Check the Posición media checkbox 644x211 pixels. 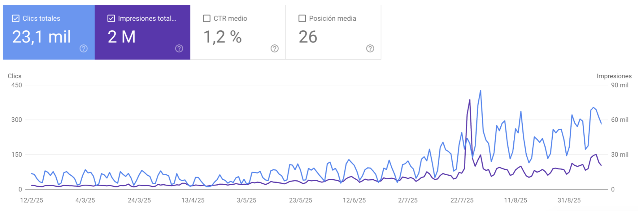(302, 19)
